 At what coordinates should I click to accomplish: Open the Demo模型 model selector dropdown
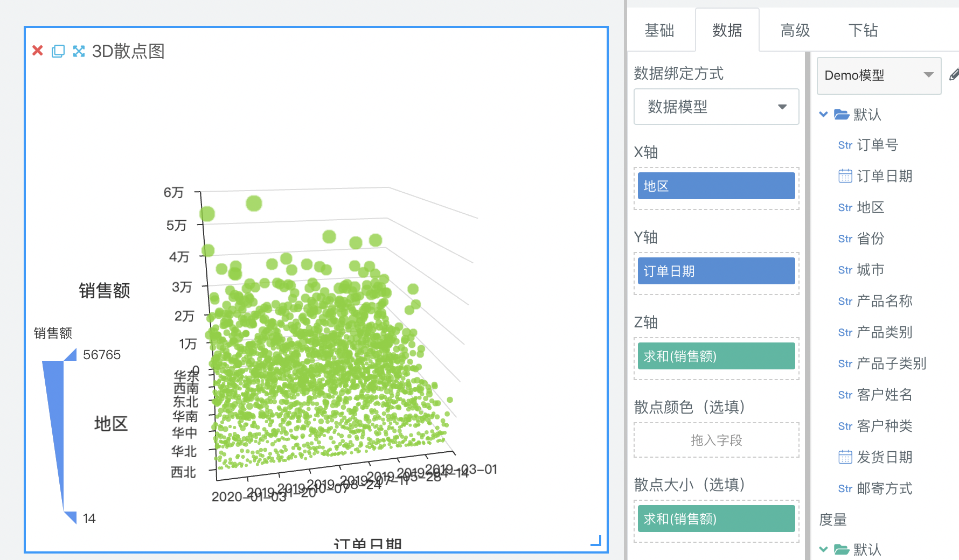coord(879,75)
